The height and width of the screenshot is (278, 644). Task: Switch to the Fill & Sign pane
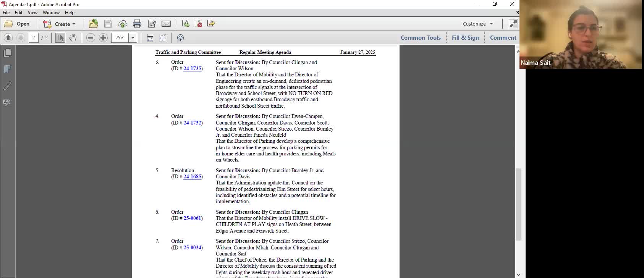tap(465, 38)
